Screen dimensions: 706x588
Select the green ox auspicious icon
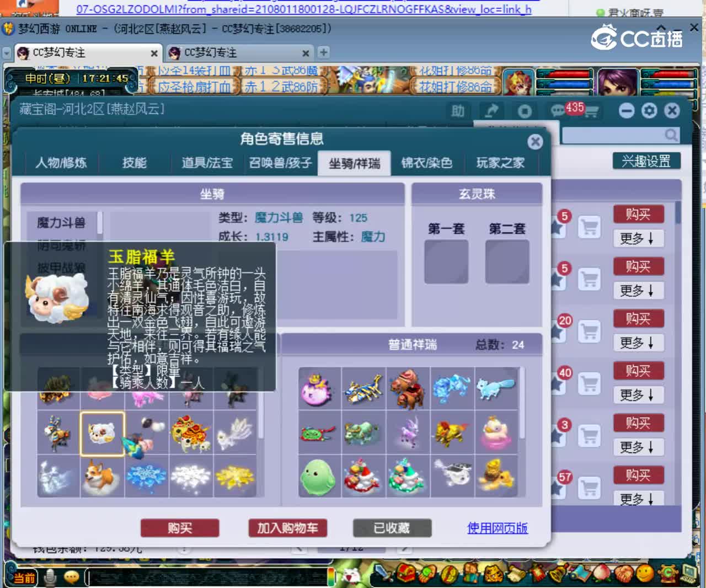point(363,433)
